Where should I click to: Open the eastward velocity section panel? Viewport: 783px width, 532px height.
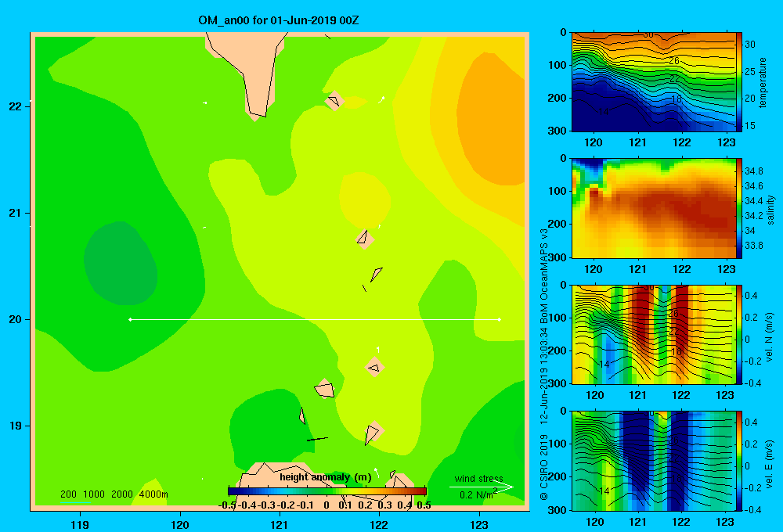(x=653, y=461)
